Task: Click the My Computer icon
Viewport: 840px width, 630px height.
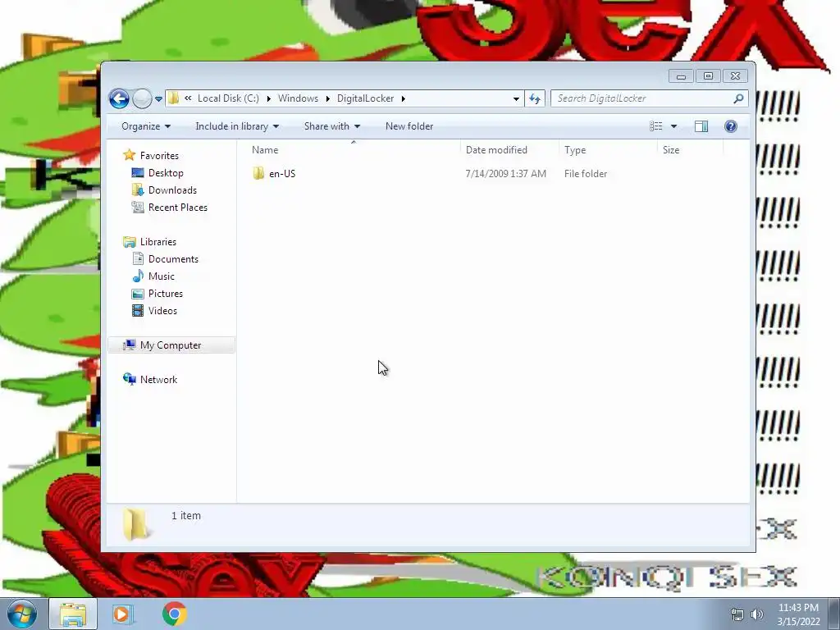Action: (x=129, y=345)
